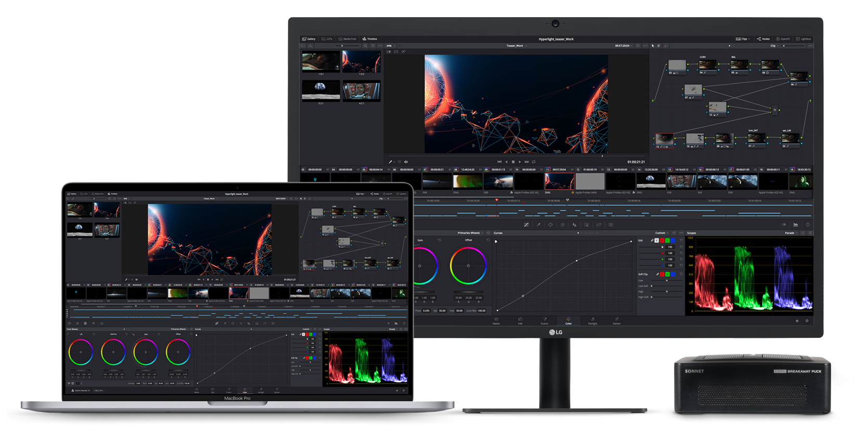
Task: Mute audio in the monitor viewer
Action: (406, 162)
